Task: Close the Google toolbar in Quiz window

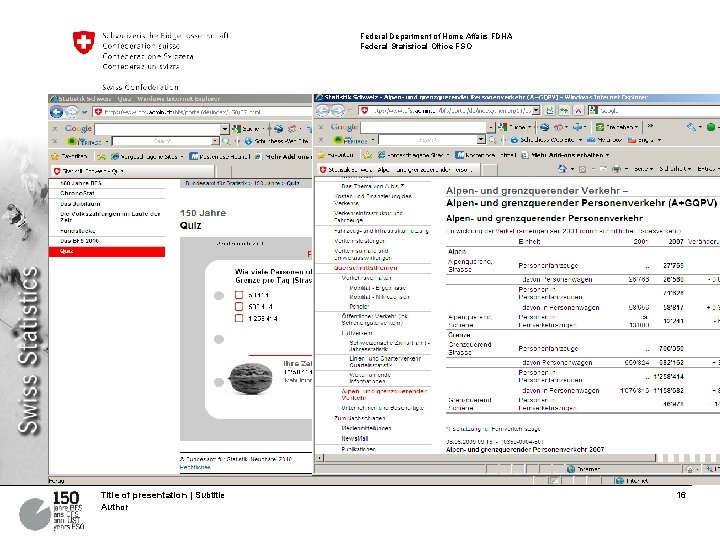Action: [x=55, y=129]
